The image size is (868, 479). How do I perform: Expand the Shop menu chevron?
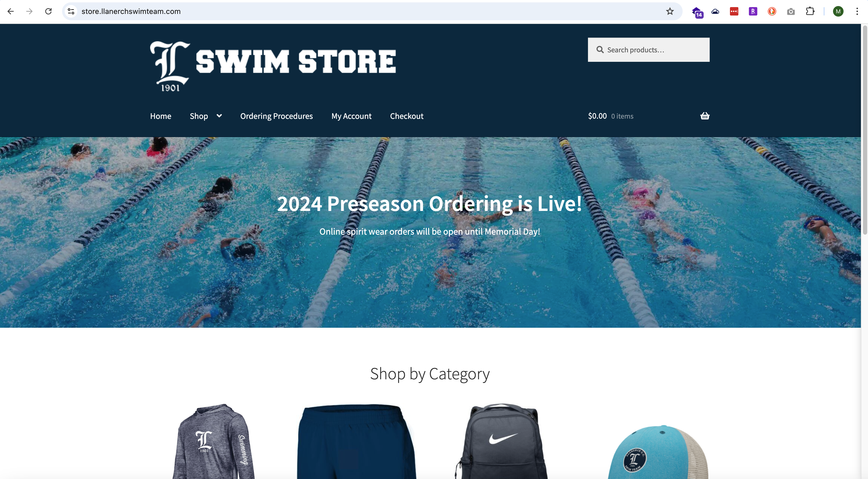pyautogui.click(x=219, y=116)
